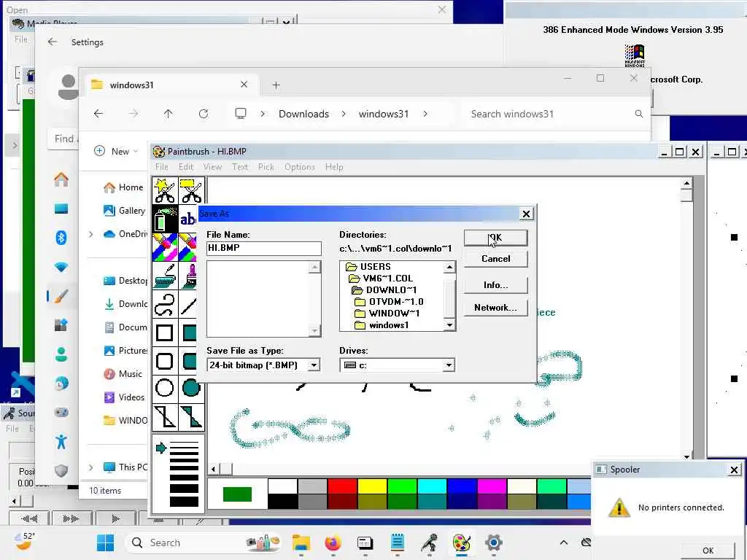
Task: Select OTVDM-~1.0 folder in Directories
Action: click(390, 301)
